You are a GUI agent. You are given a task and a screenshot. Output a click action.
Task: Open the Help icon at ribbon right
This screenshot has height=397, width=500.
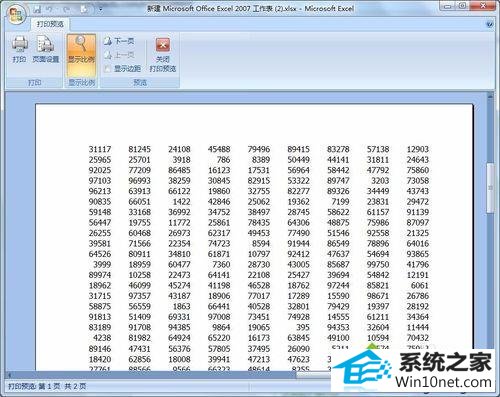coord(489,24)
